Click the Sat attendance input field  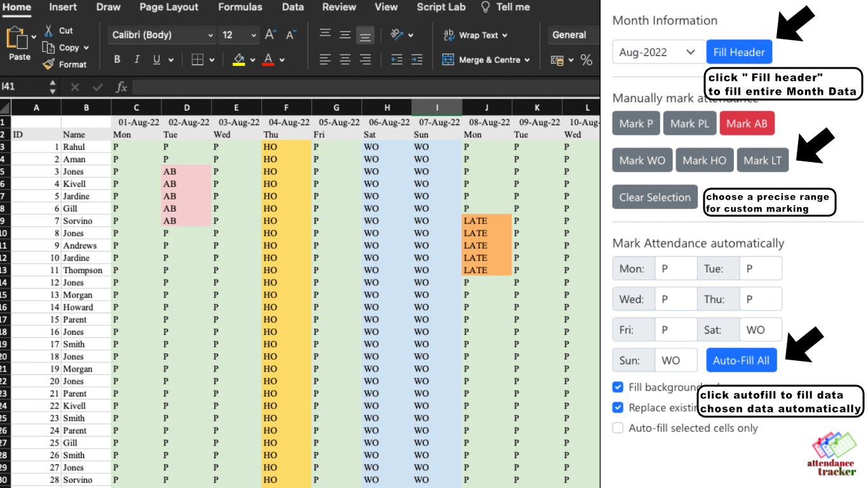(760, 330)
